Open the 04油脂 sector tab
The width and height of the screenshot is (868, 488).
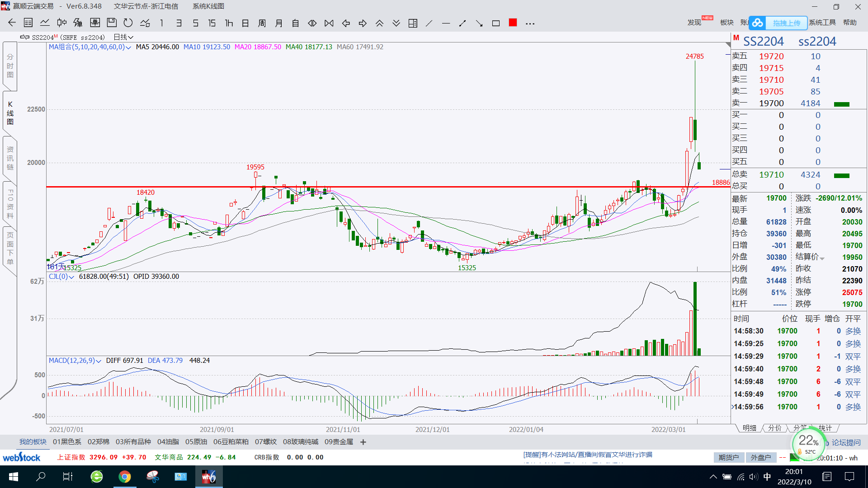pos(168,442)
